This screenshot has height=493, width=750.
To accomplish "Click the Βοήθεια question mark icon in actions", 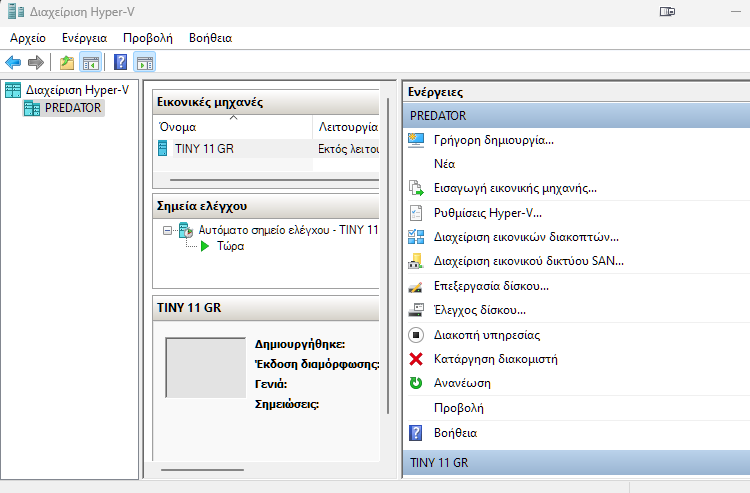I will 416,433.
